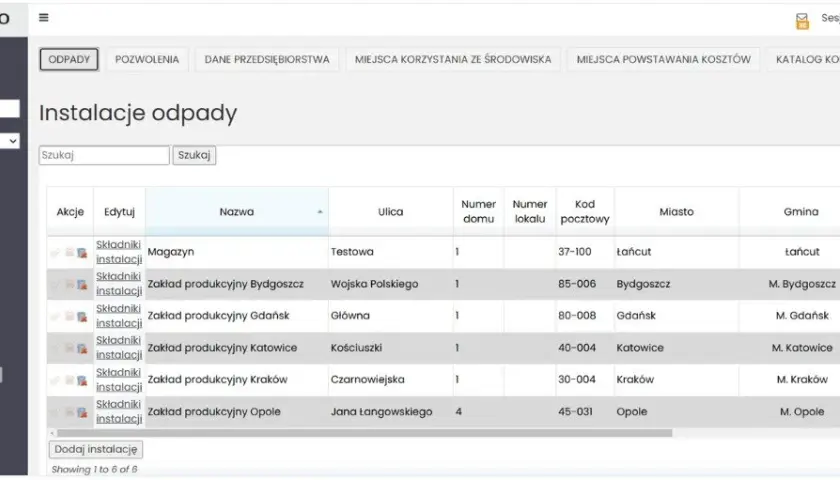Viewport: 840px width, 480px height.
Task: Open MIEJSCA POWSTAWANIA KOSZTÓW tab
Action: [x=663, y=59]
